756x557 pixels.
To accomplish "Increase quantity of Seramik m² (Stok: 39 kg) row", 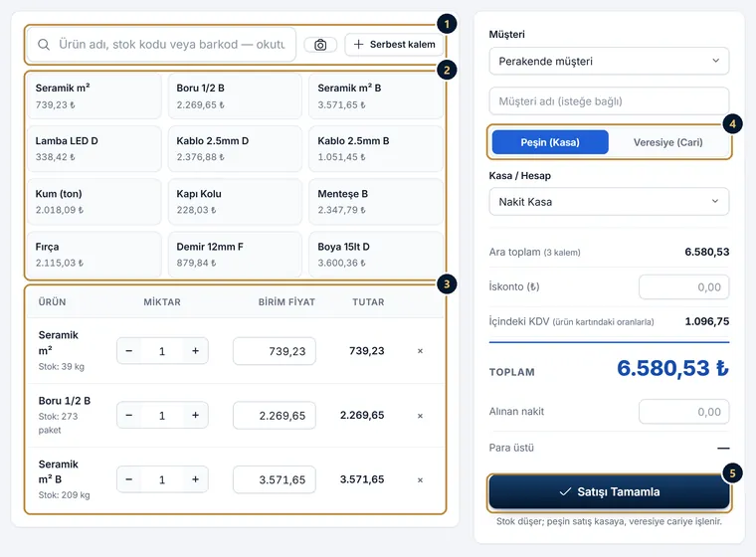I will (195, 351).
